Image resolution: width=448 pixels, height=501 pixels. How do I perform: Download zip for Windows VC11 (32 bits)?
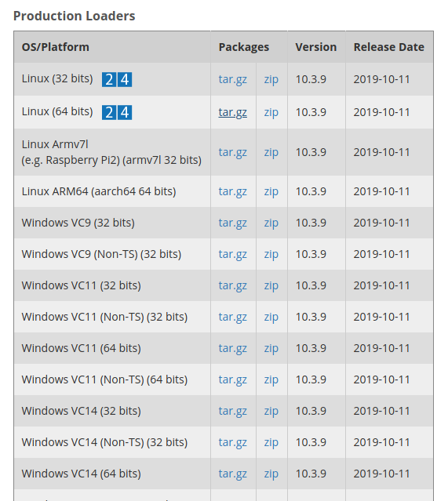pos(271,285)
